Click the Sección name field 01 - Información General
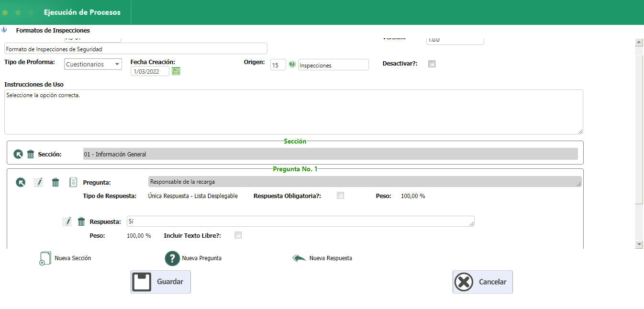 click(330, 154)
